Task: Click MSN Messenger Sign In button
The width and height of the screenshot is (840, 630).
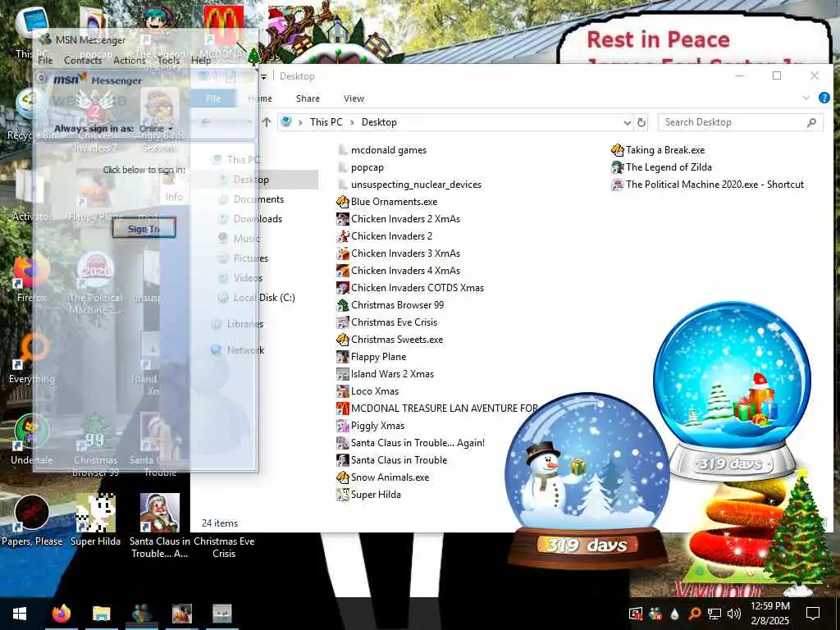Action: tap(144, 229)
